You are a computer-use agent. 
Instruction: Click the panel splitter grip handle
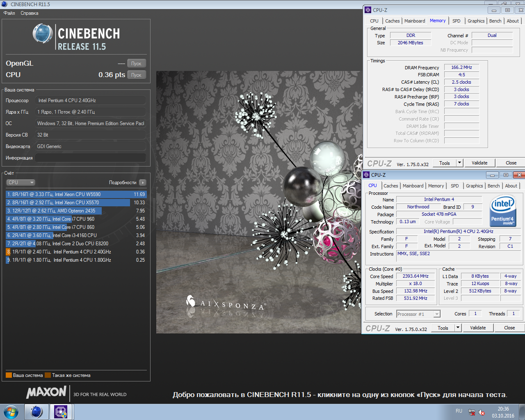[x=154, y=210]
